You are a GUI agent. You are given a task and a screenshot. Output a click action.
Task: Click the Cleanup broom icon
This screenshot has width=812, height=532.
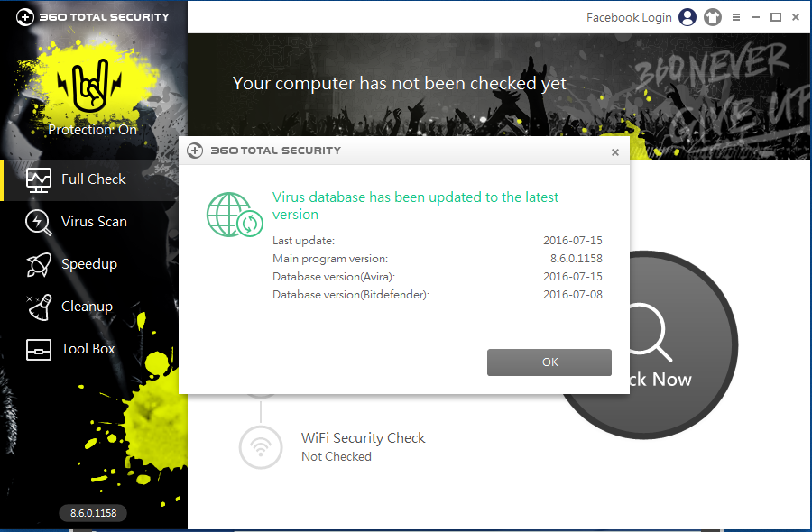tap(39, 307)
